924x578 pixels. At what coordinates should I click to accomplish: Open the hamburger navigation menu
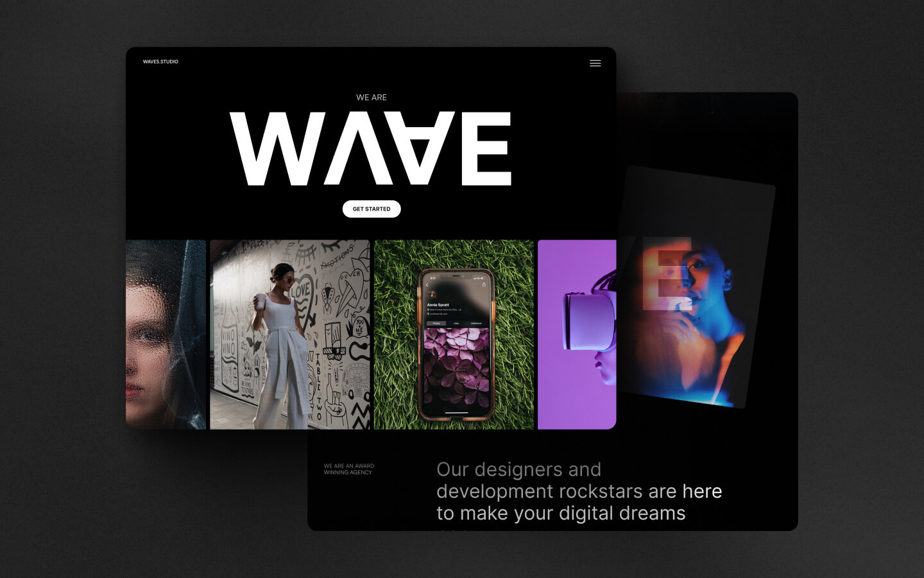point(595,63)
